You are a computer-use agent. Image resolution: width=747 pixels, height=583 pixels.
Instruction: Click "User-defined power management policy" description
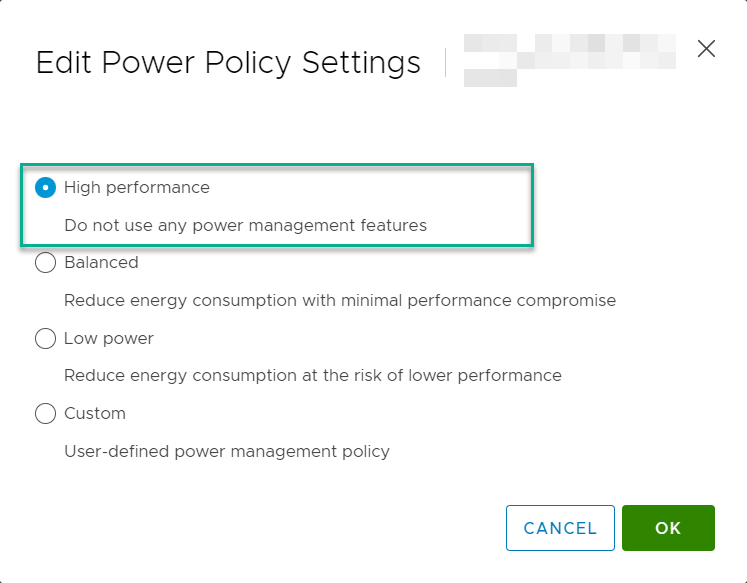(x=227, y=451)
